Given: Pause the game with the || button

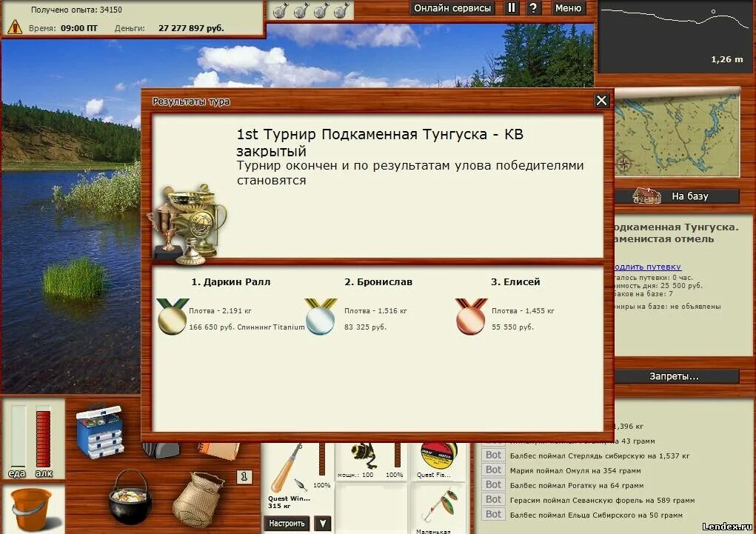Looking at the screenshot, I should click(511, 8).
